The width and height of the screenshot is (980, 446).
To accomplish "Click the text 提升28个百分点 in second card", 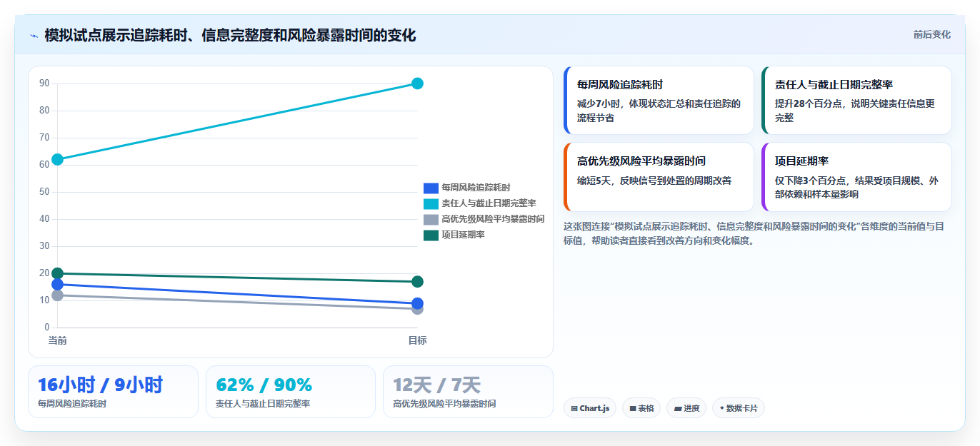I will coord(809,103).
